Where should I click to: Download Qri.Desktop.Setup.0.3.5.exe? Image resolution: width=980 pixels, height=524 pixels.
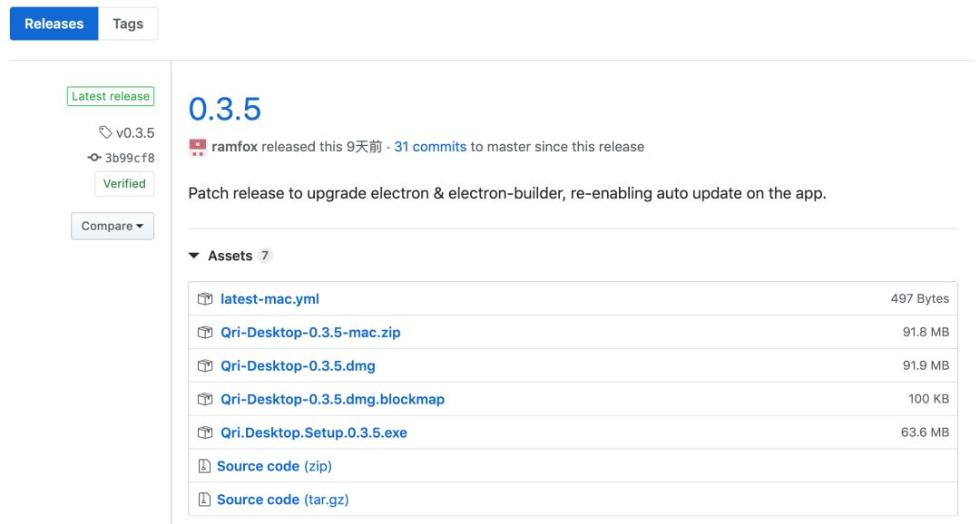314,432
